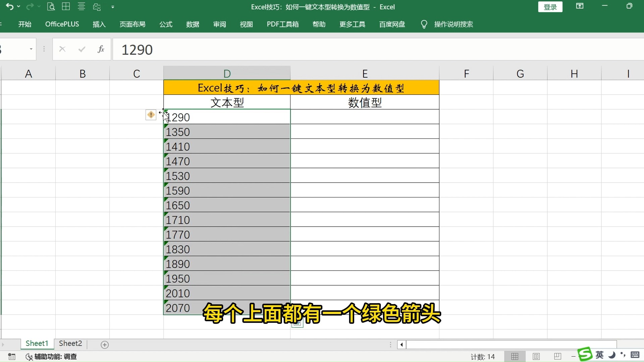Click the Borders grid icon in quick access toolbar
Screen dimensions: 644x362
[x=66, y=6]
